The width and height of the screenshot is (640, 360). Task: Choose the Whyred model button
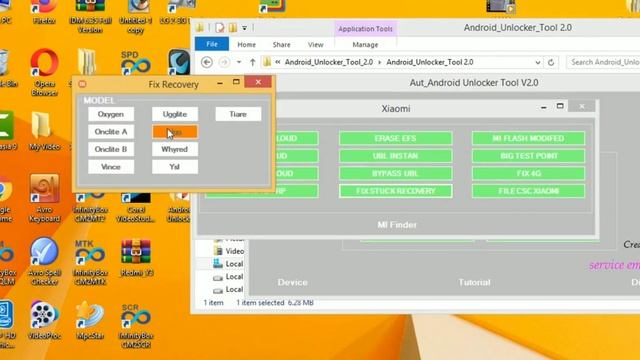[175, 149]
